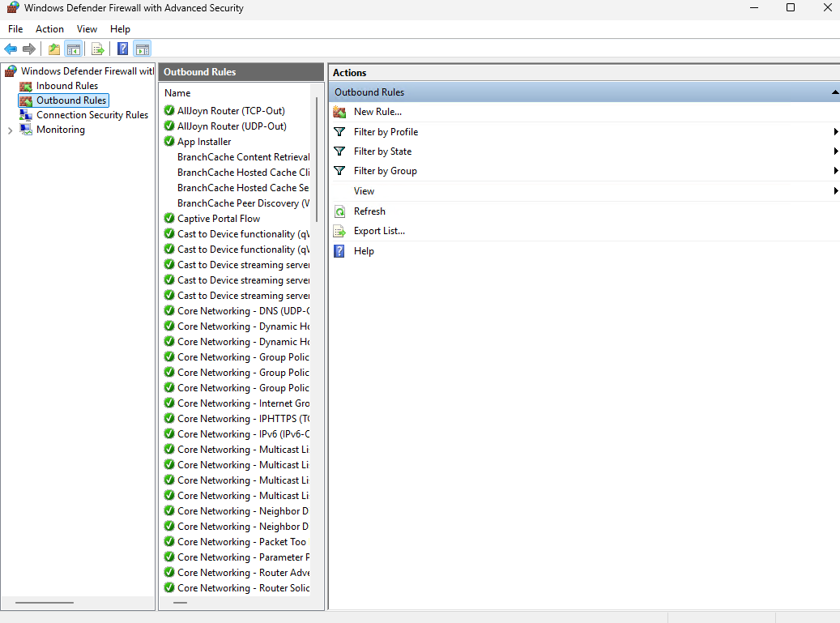Toggle the Show/Hide Action Pane toolbar icon
Screen dimensions: 840x623
(143, 49)
